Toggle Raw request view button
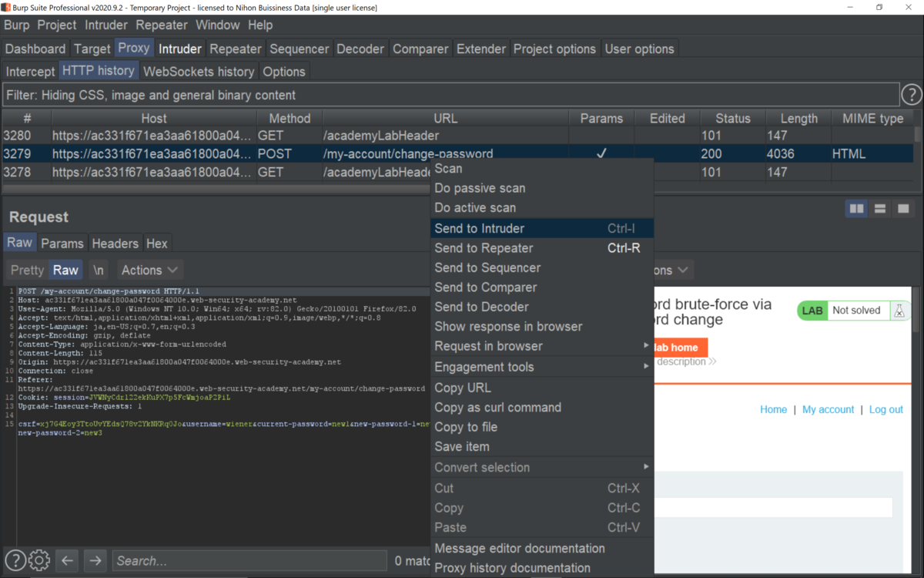The image size is (924, 578). pos(65,270)
